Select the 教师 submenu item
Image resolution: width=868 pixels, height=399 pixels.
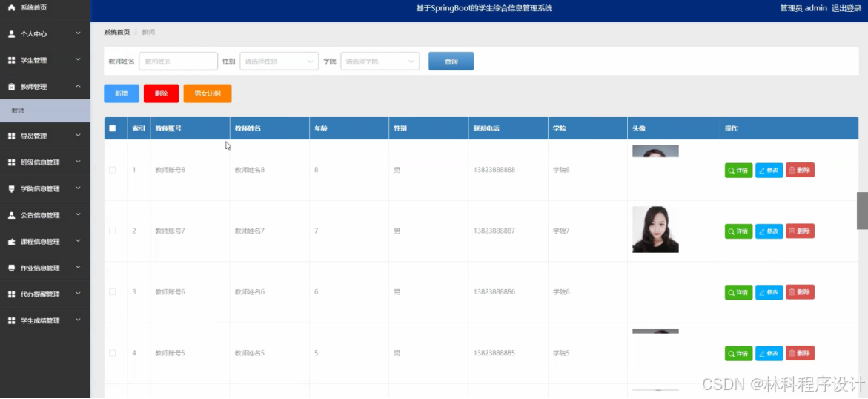pyautogui.click(x=44, y=111)
